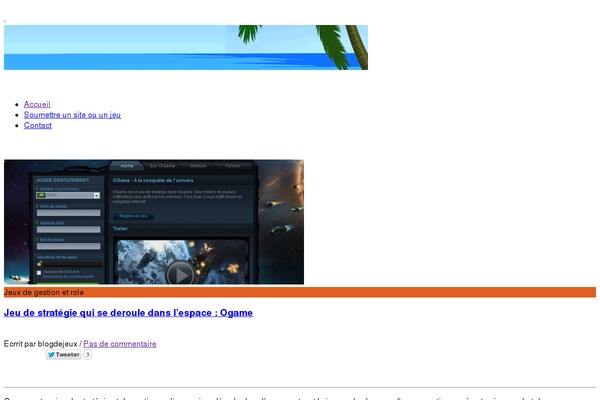Click the Pas de commentaire link
This screenshot has height=400, width=600.
120,344
